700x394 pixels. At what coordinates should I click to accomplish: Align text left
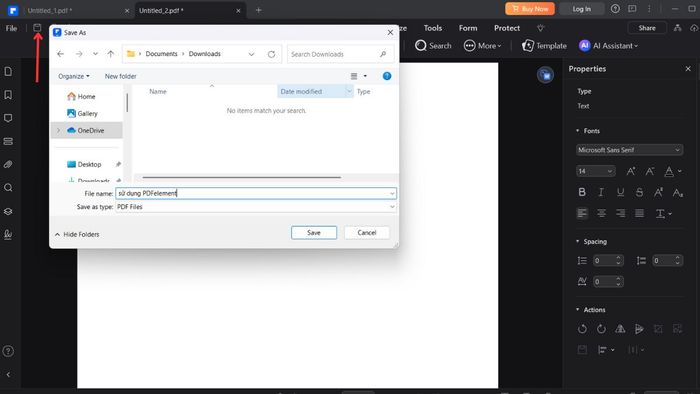[x=582, y=213]
